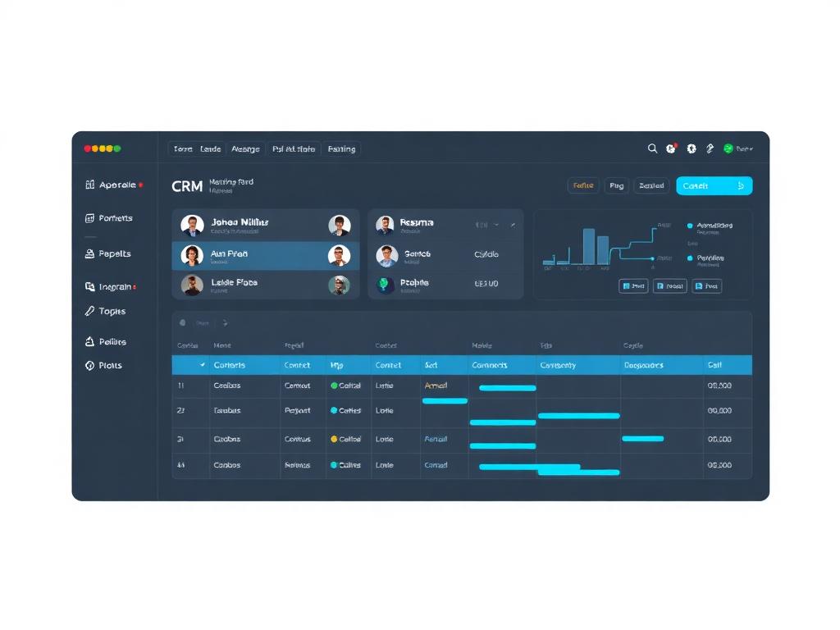Click the pencil edit icon in Resuma row

[x=513, y=225]
